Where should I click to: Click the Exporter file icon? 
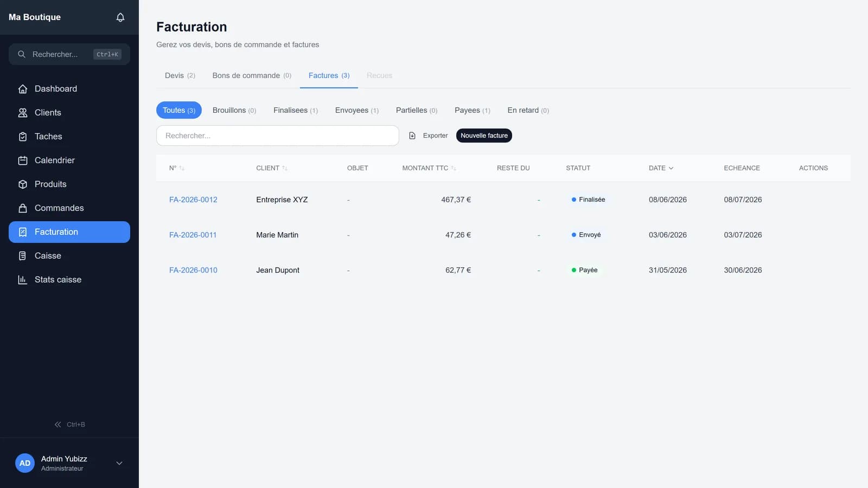tap(412, 136)
